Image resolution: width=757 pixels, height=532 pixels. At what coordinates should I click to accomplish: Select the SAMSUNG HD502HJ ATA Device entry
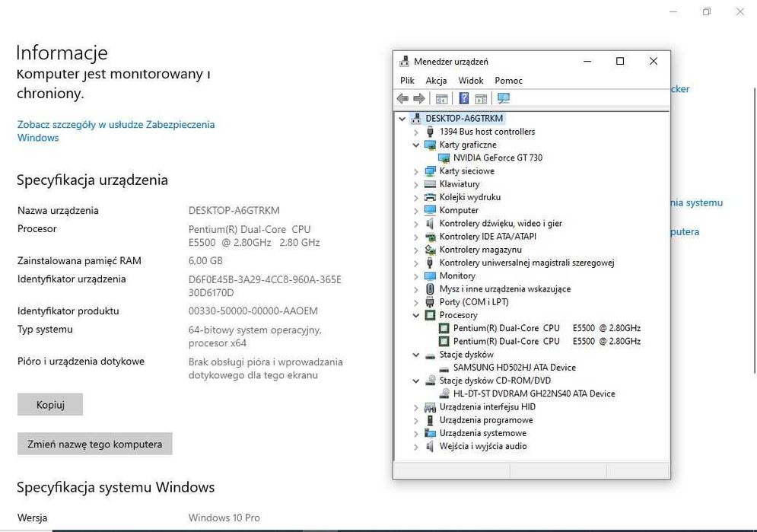coord(514,368)
